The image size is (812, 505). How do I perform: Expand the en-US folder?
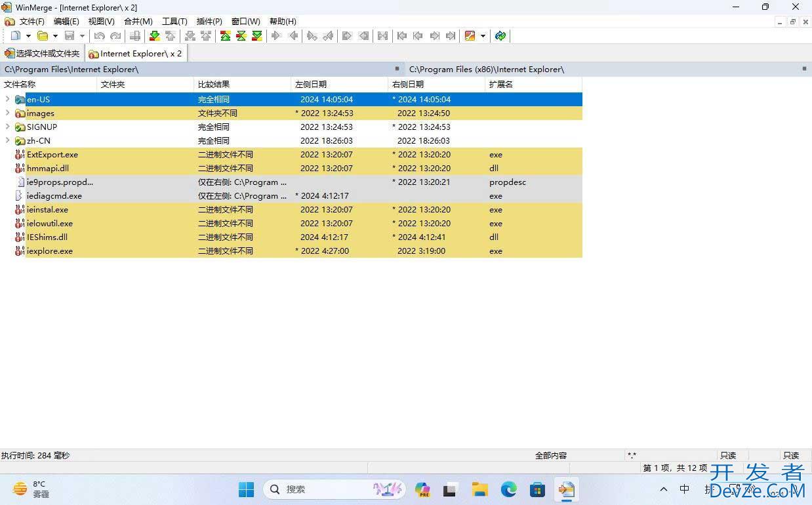[x=7, y=99]
